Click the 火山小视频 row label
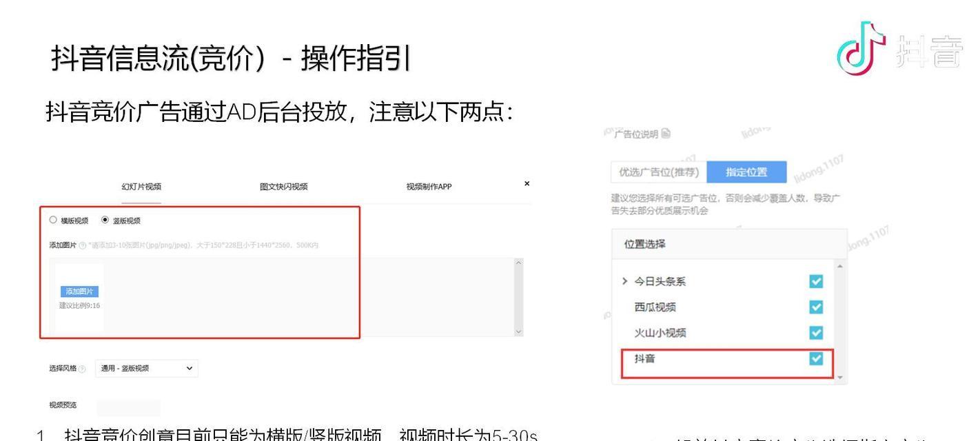Image resolution: width=980 pixels, height=441 pixels. pos(660,334)
